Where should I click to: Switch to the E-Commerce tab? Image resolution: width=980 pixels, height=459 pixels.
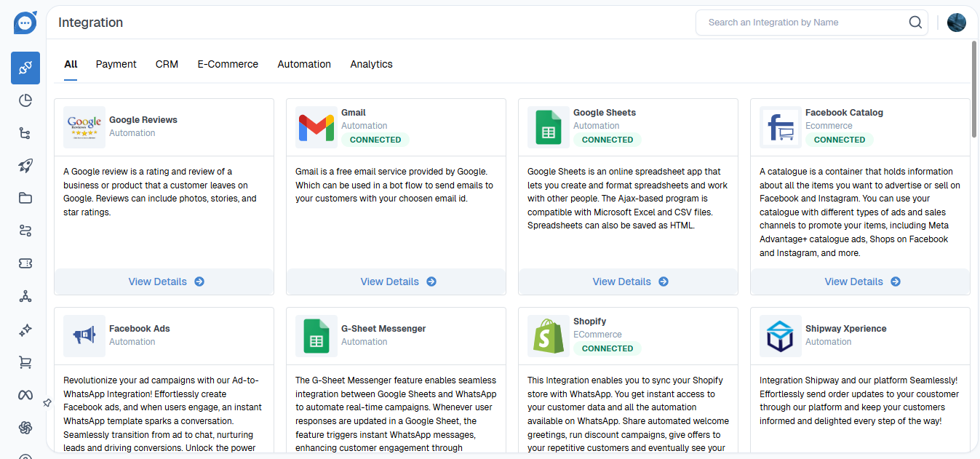(x=228, y=64)
